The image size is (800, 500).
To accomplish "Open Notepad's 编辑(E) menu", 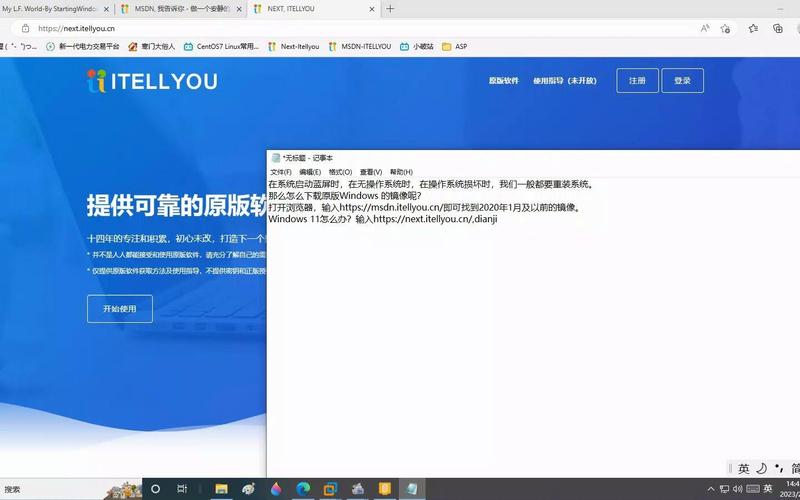I will 310,172.
